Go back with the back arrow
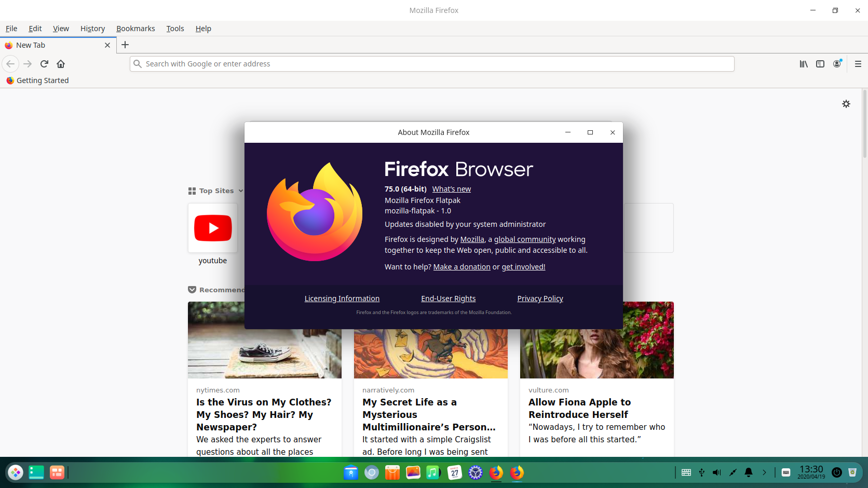This screenshot has width=868, height=488. tap(11, 64)
